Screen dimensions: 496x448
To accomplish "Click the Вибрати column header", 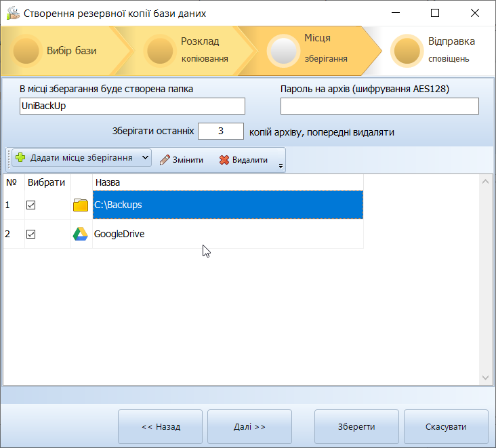I will (x=47, y=182).
